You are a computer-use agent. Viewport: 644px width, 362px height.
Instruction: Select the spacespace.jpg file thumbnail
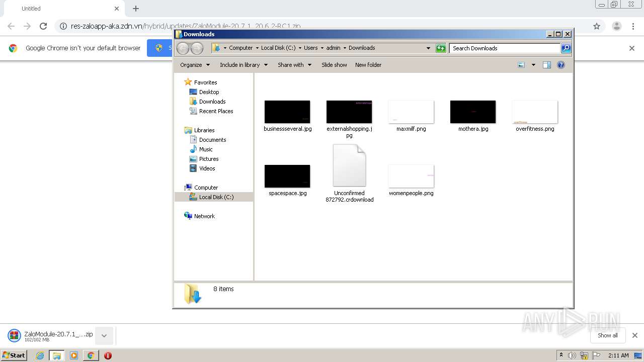coord(287,176)
